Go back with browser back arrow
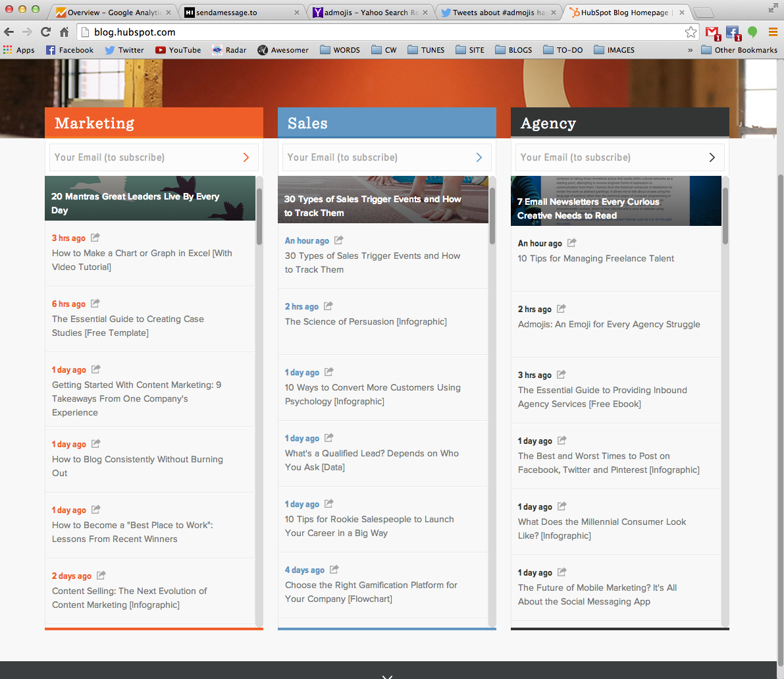 (x=9, y=32)
